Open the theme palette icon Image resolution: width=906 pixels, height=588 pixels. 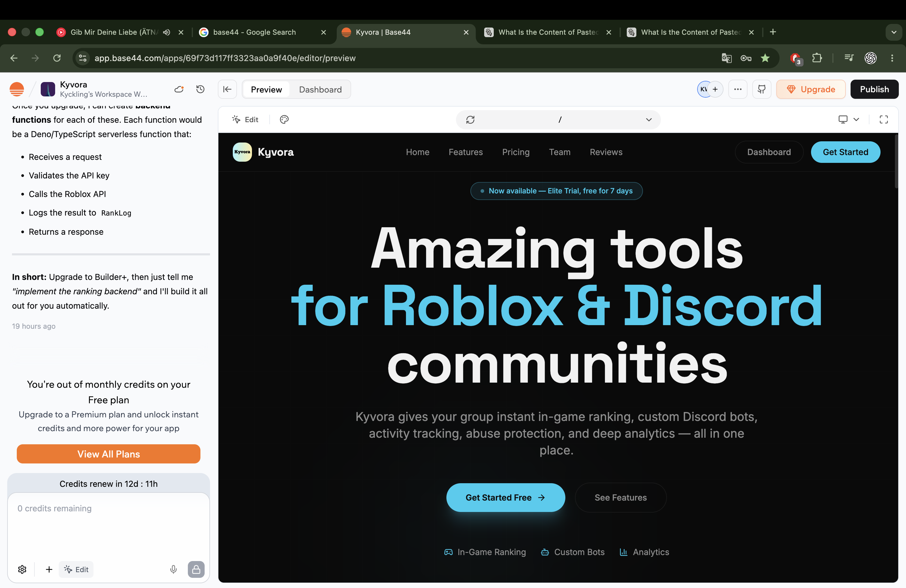point(284,119)
